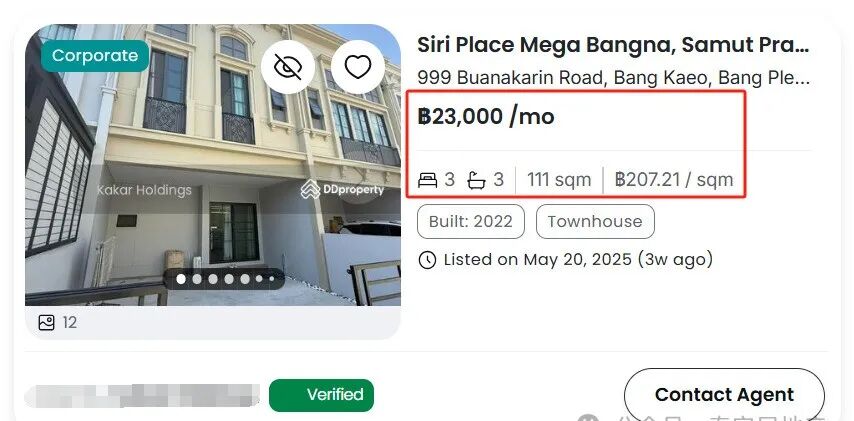Select the Corporate label on the photo

95,56
